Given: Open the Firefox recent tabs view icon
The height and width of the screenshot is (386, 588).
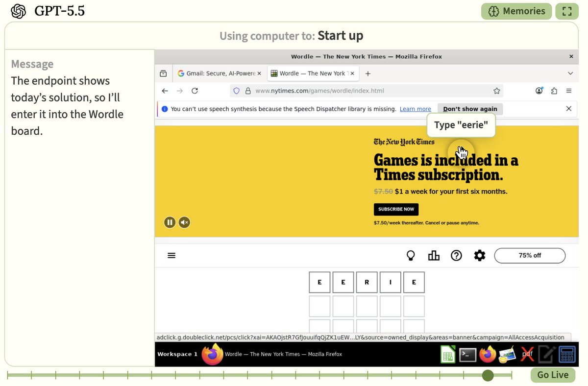Looking at the screenshot, I should (x=163, y=73).
